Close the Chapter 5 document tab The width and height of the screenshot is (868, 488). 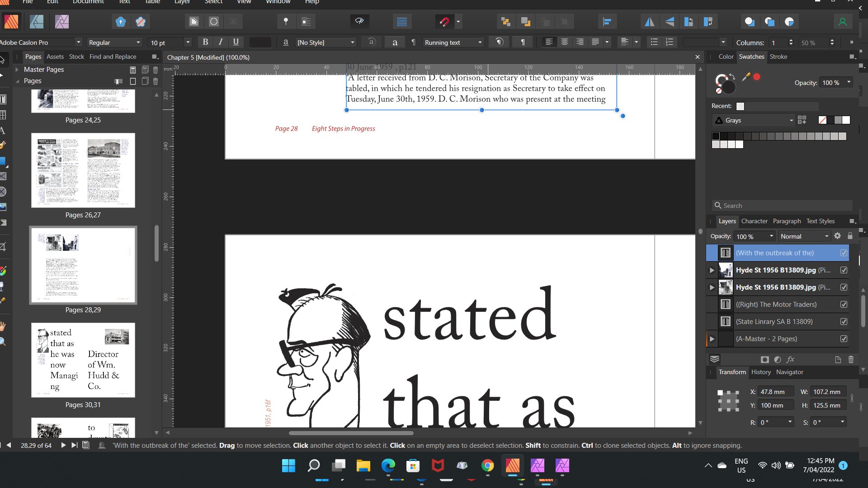[697, 57]
